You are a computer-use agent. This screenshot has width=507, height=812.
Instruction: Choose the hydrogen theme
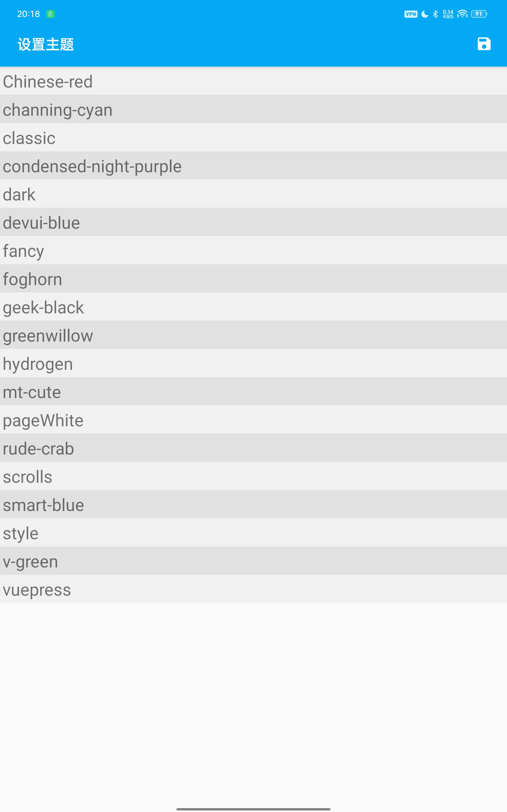pos(253,363)
